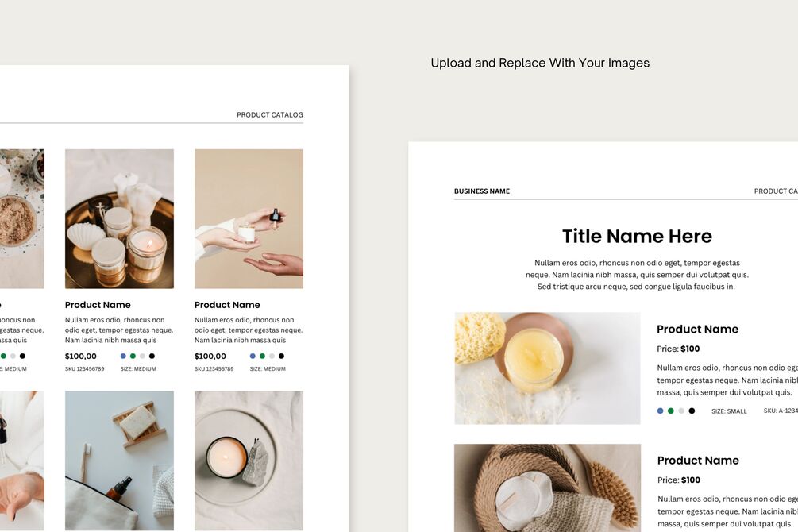The width and height of the screenshot is (798, 532).
Task: Click the soap and toothbrush product photo
Action: coord(119,461)
